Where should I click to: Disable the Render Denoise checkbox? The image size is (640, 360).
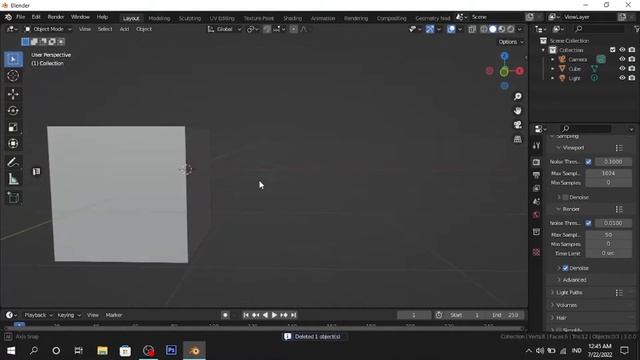[x=565, y=268]
